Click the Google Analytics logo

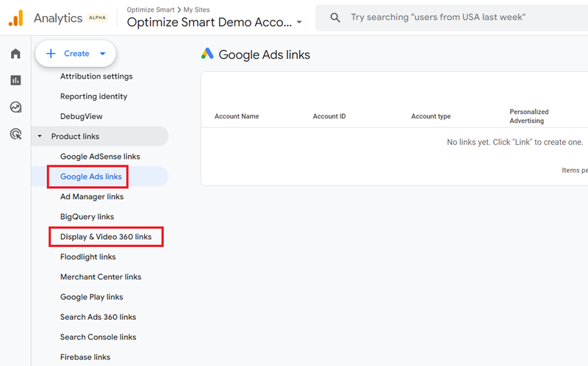[15, 18]
